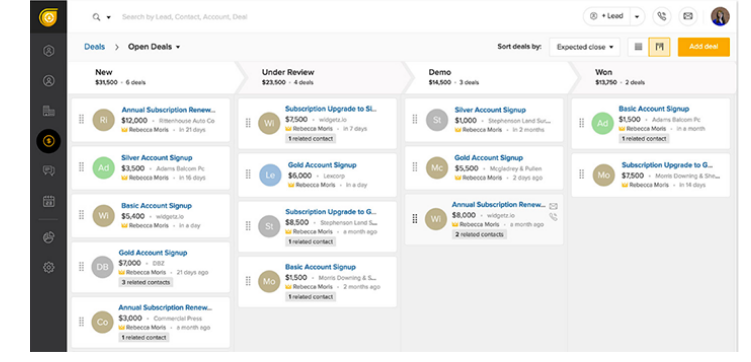Click the search magnifier icon
The height and width of the screenshot is (362, 751).
[96, 17]
